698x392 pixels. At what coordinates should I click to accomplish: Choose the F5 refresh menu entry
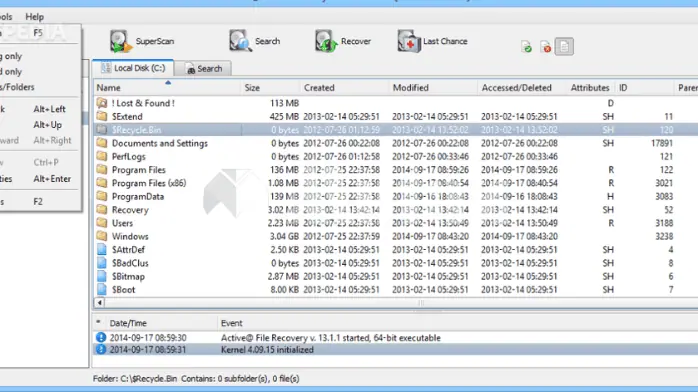pyautogui.click(x=39, y=33)
